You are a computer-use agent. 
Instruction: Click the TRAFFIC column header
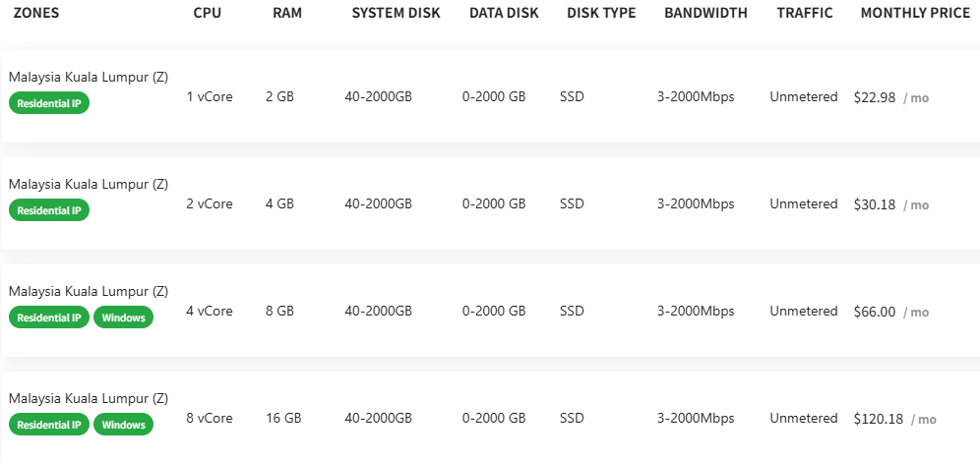point(804,14)
